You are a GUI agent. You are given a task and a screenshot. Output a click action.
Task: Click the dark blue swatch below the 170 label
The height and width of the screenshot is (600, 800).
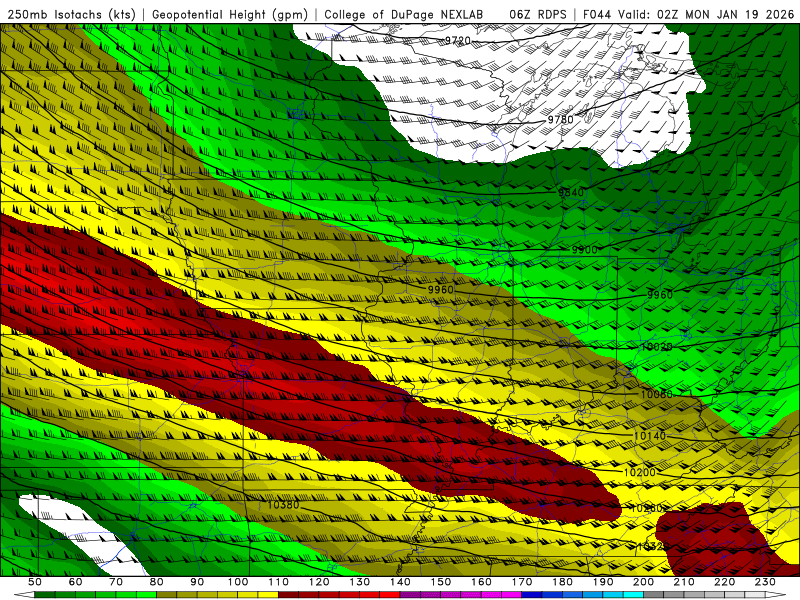[x=532, y=595]
